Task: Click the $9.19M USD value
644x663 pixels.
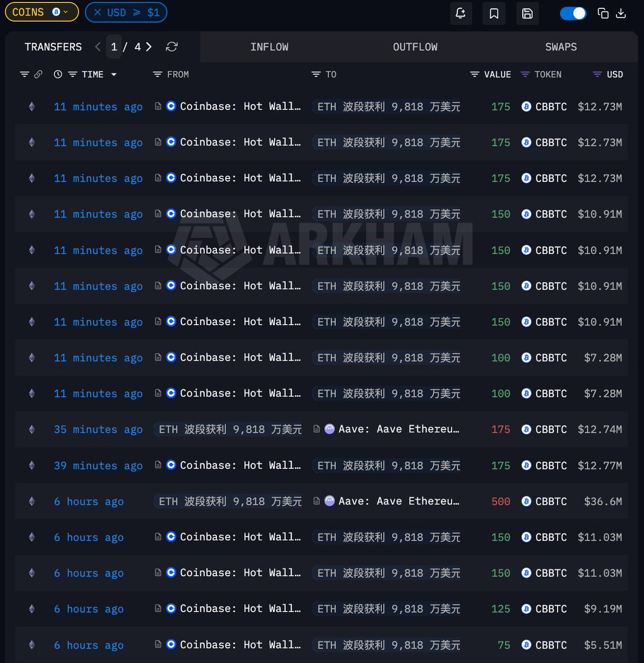Action: pyautogui.click(x=603, y=609)
